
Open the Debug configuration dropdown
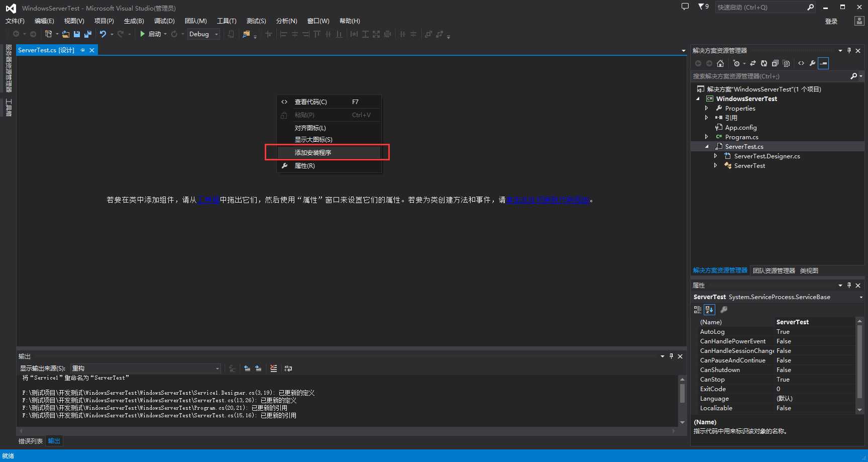(x=216, y=34)
